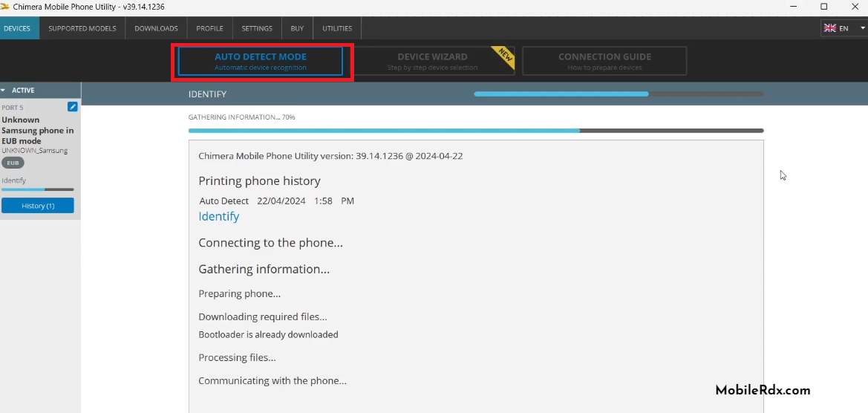868x413 pixels.
Task: Open the EN language dropdown arrow
Action: point(863,27)
